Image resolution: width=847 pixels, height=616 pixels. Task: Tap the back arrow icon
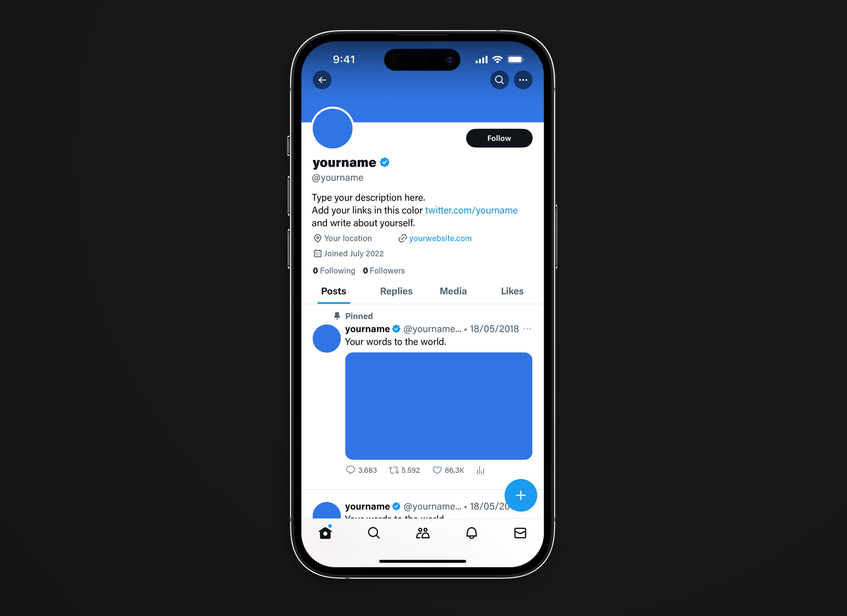(321, 80)
